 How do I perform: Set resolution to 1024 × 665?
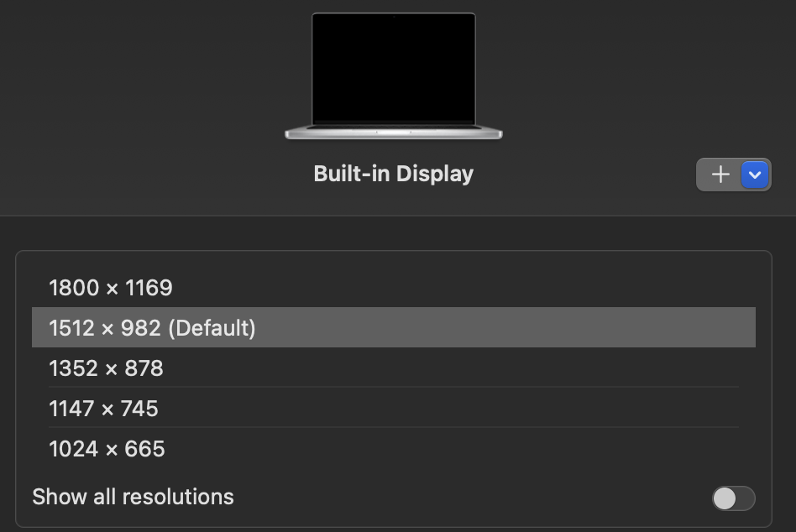(394, 448)
